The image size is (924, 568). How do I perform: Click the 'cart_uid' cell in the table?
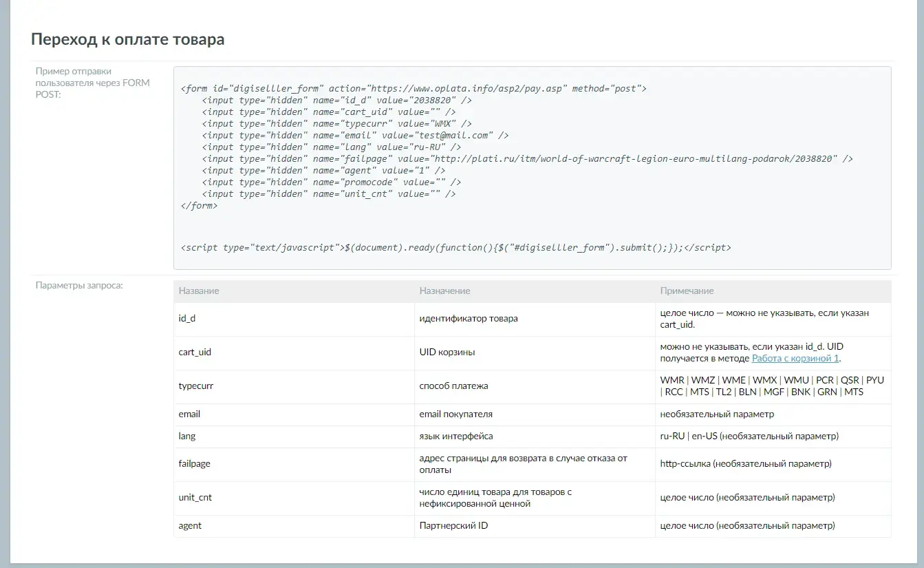[294, 353]
